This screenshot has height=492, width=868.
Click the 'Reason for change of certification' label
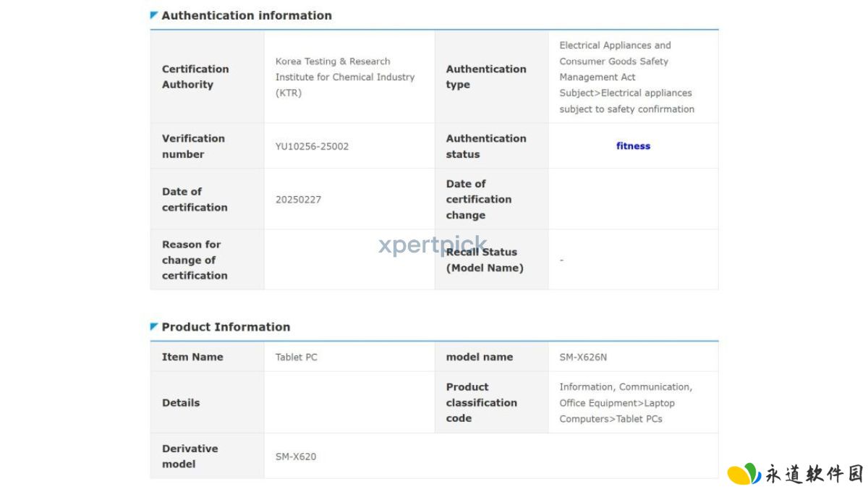tap(195, 260)
